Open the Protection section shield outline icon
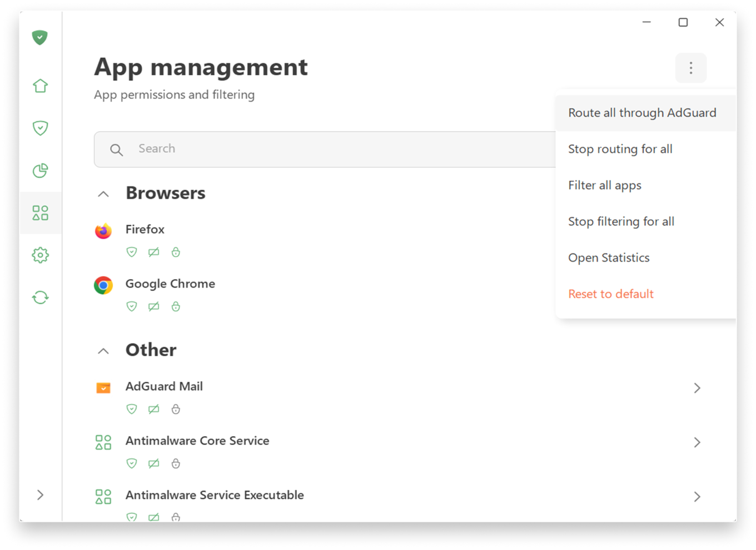The image size is (756, 550). coord(40,128)
